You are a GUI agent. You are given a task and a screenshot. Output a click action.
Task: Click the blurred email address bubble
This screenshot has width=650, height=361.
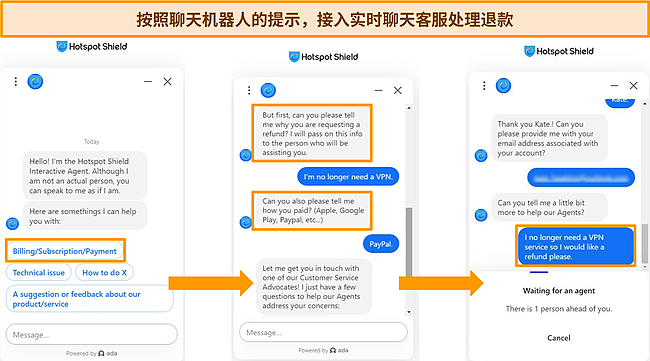coord(581,178)
